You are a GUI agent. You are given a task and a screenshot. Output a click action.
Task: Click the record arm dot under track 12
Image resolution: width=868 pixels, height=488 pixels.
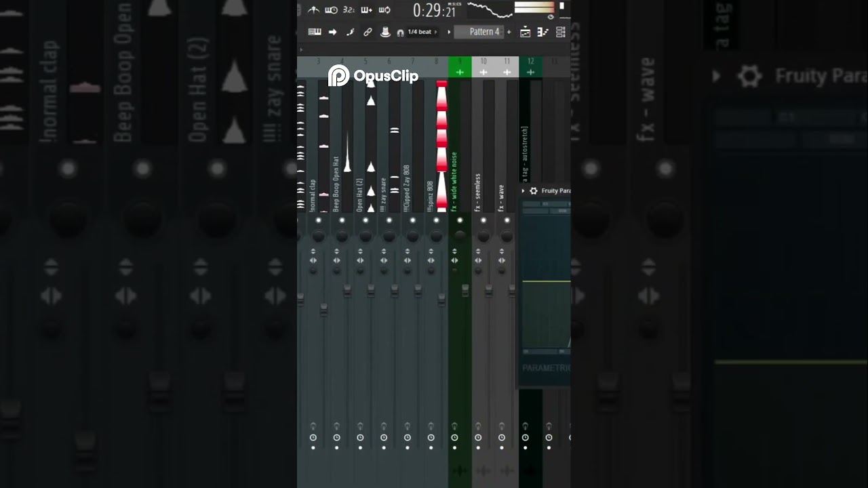tap(525, 447)
